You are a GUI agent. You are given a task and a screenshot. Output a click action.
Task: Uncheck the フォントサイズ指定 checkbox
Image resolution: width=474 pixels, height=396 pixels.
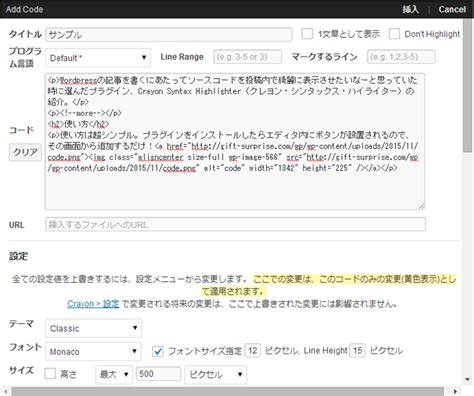click(158, 351)
